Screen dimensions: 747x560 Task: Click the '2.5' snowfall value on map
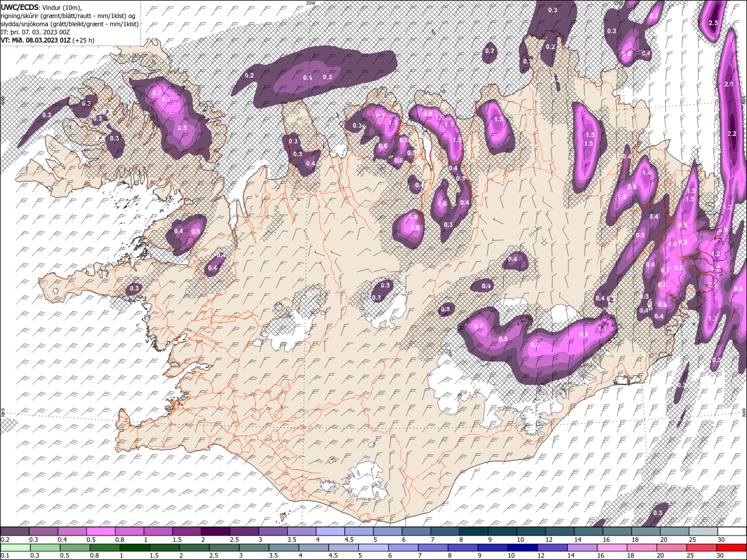coord(713,23)
